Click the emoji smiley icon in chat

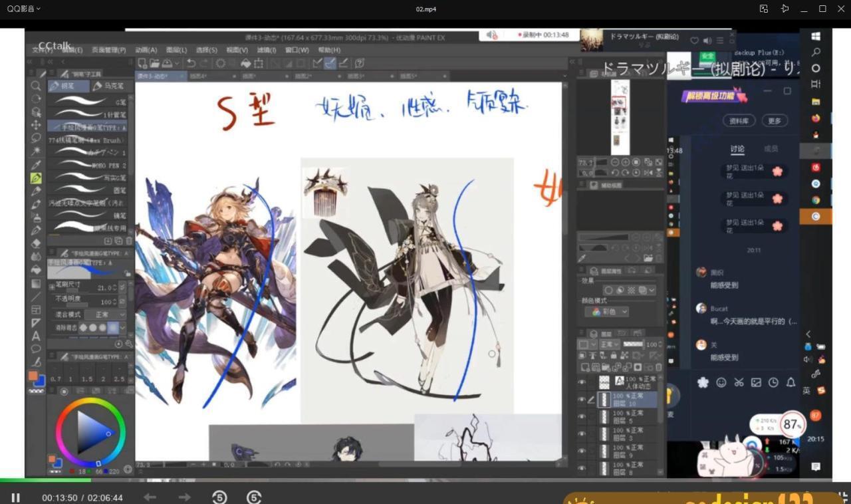click(x=721, y=382)
